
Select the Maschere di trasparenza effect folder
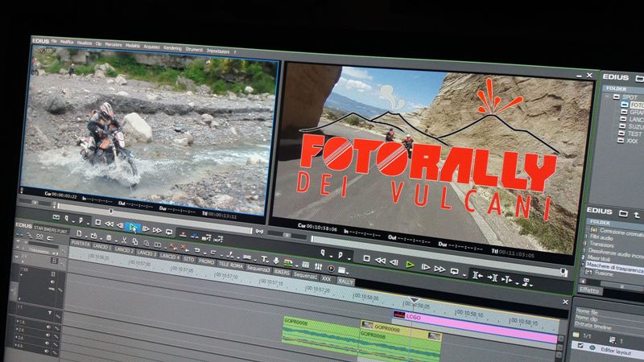(x=615, y=266)
